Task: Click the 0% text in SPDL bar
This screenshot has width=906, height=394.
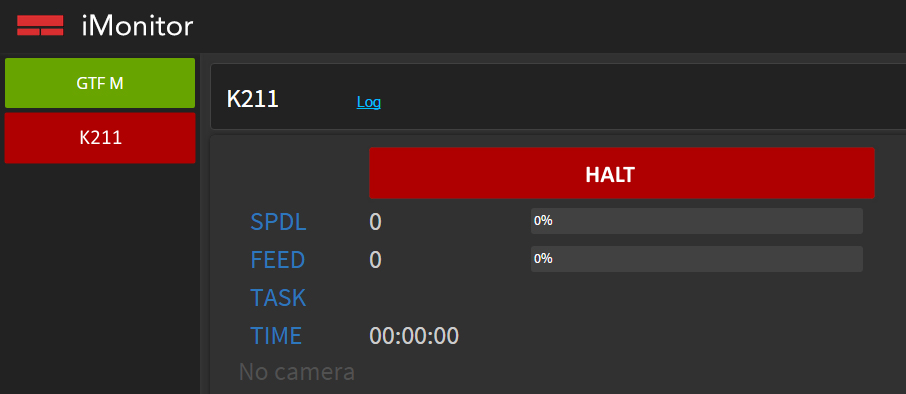Action: (543, 221)
